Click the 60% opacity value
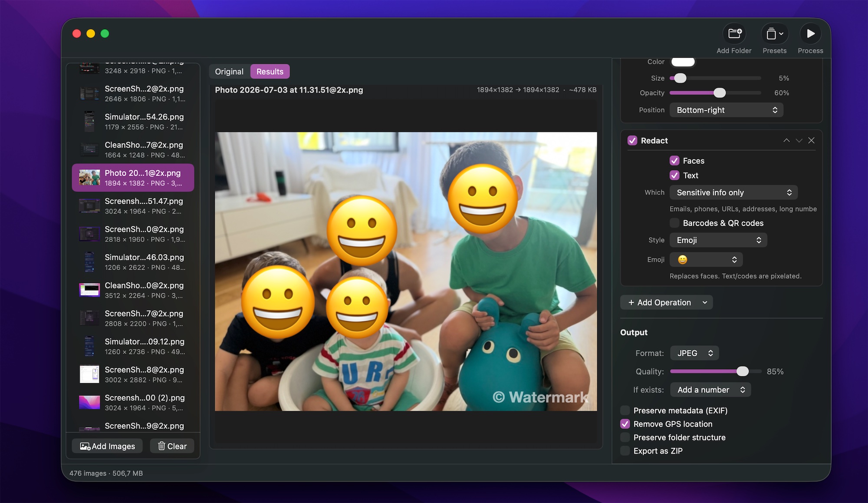Screen dimensions: 868x503 (x=782, y=93)
